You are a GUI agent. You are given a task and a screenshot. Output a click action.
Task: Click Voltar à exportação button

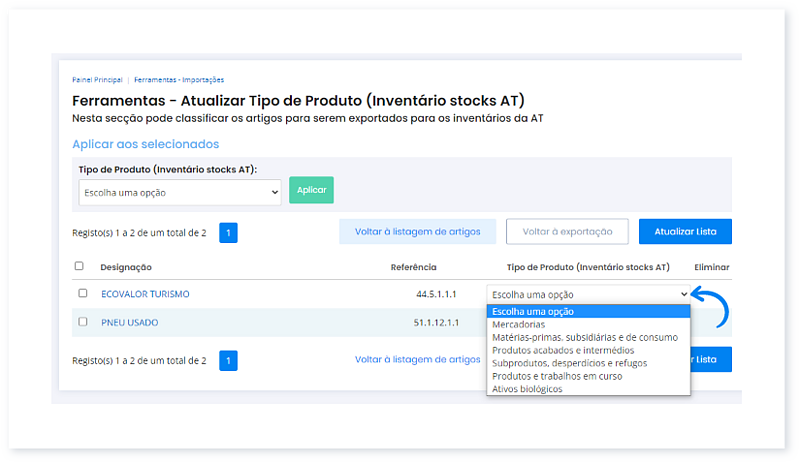(x=566, y=232)
